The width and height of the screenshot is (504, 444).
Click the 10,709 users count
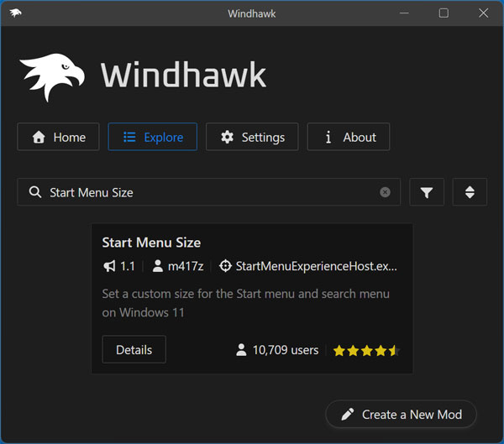pyautogui.click(x=286, y=350)
